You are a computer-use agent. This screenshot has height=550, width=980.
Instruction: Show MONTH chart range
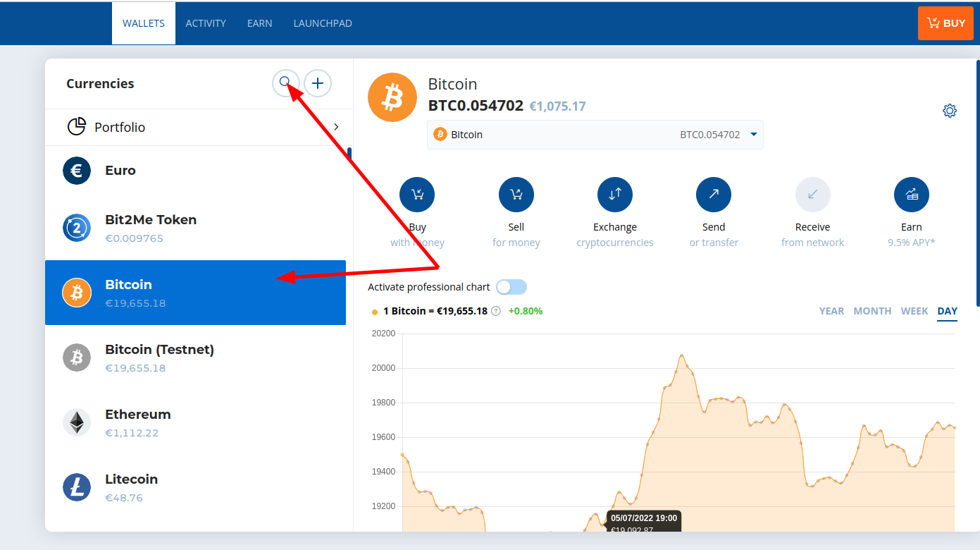coord(872,311)
